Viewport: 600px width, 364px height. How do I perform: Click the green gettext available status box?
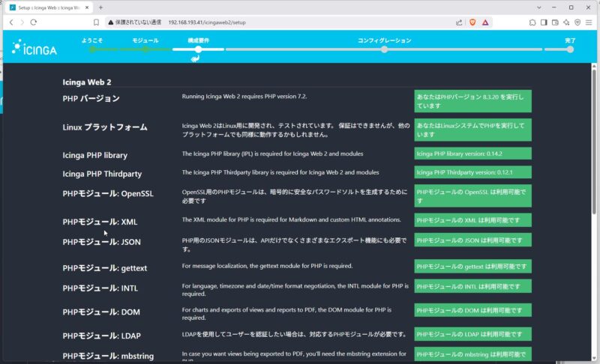(472, 266)
